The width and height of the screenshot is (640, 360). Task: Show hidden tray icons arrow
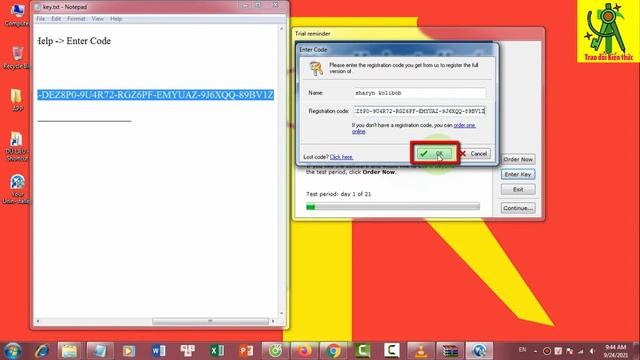535,351
